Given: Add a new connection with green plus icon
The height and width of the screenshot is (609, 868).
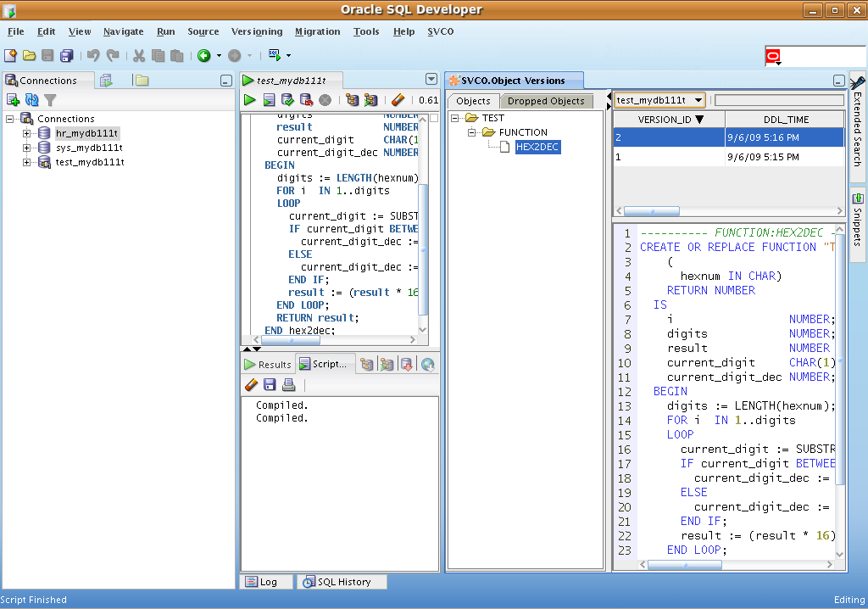Looking at the screenshot, I should 13,100.
